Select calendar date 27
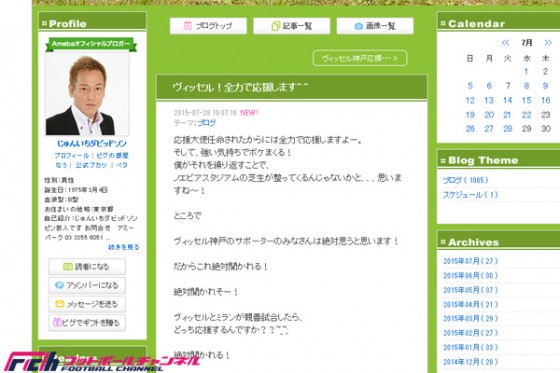The height and width of the screenshot is (373, 560). point(489,129)
